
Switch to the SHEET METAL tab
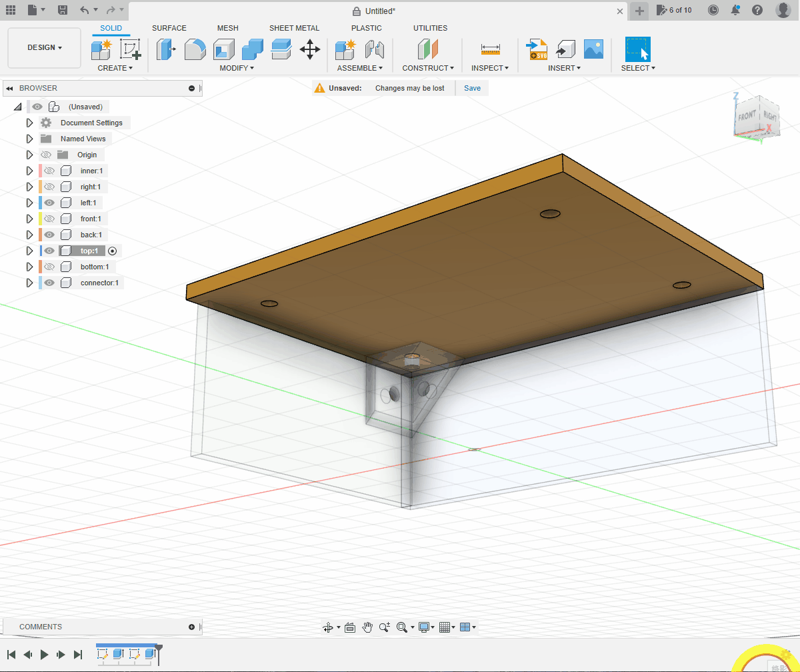(294, 28)
